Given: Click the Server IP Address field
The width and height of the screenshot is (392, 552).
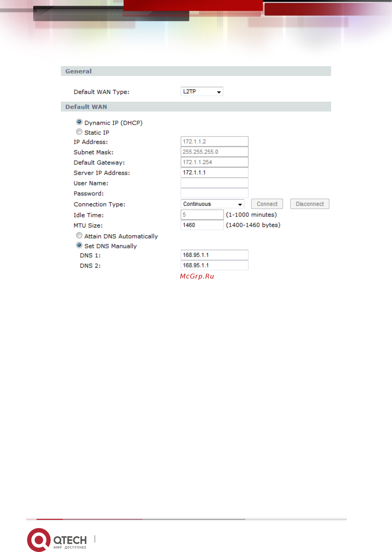Looking at the screenshot, I should pyautogui.click(x=214, y=173).
